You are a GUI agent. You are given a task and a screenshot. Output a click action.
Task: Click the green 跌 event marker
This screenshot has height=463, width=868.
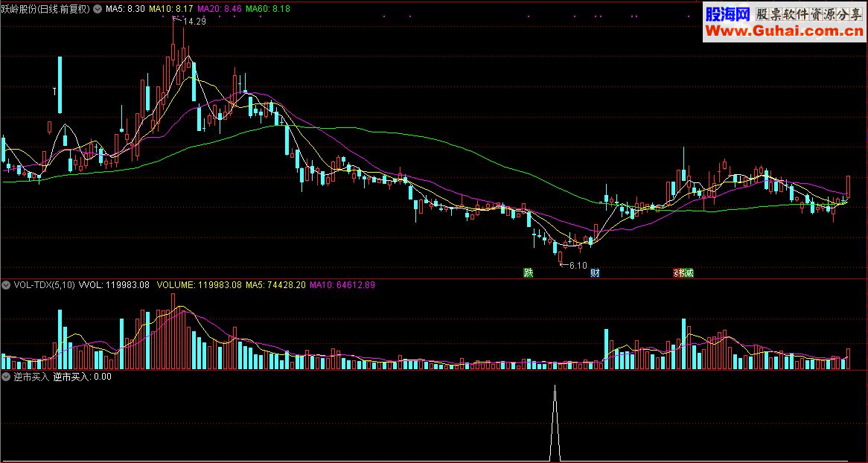tap(529, 273)
